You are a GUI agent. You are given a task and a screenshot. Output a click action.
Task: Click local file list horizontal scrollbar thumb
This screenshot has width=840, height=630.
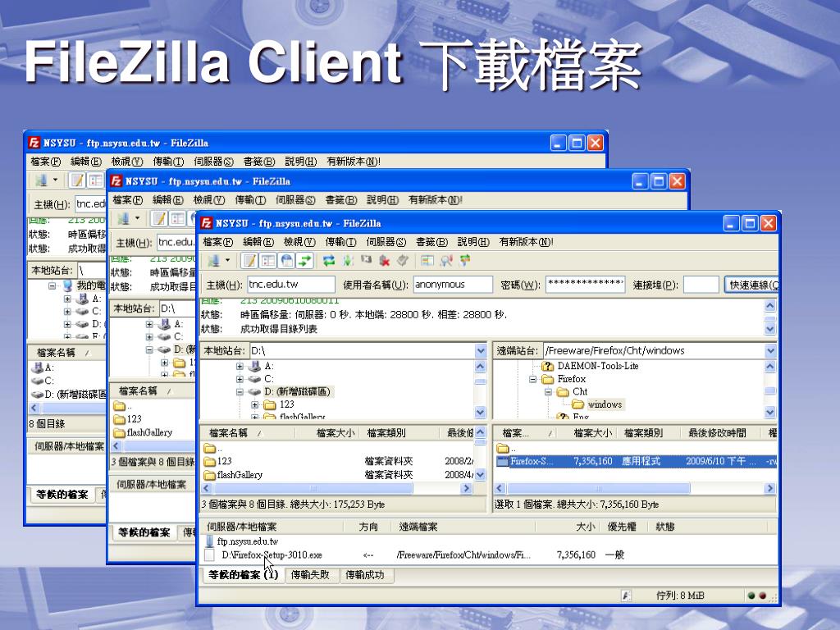click(x=313, y=489)
